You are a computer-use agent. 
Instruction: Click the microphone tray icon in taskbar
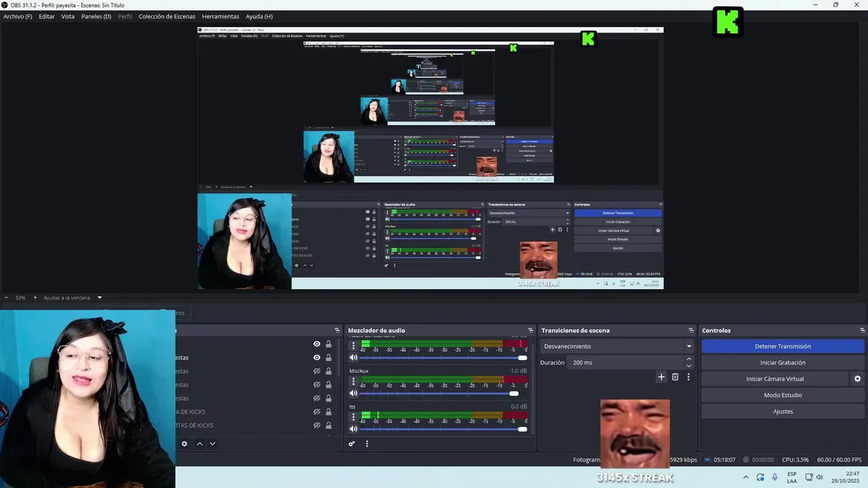pos(775,478)
